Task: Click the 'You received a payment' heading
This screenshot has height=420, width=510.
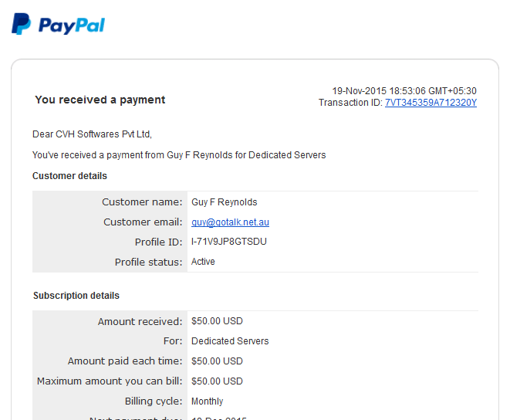Action: click(100, 100)
